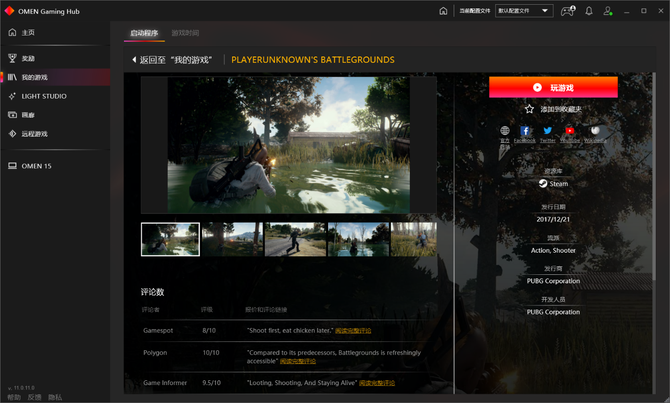670x403 pixels.
Task: Click the sparkle icon beside LIGHT STUDIO
Action: pyautogui.click(x=12, y=96)
